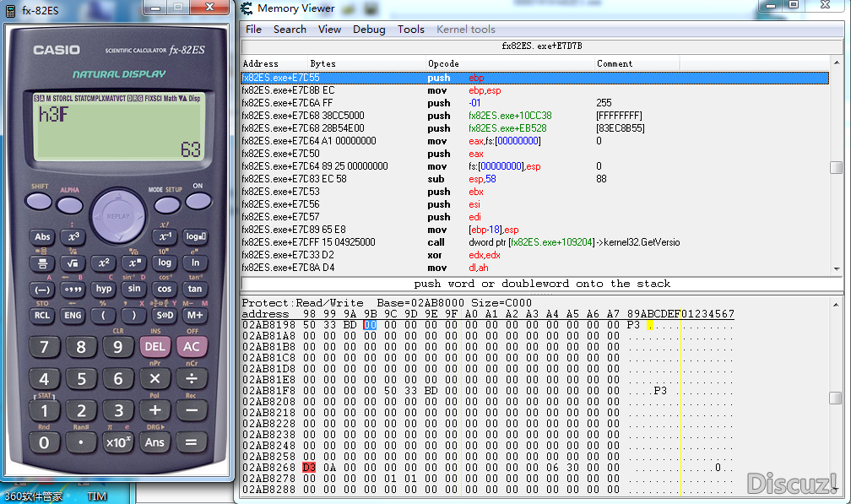This screenshot has width=851, height=504.
Task: Click the pink DEL key
Action: pyautogui.click(x=154, y=346)
